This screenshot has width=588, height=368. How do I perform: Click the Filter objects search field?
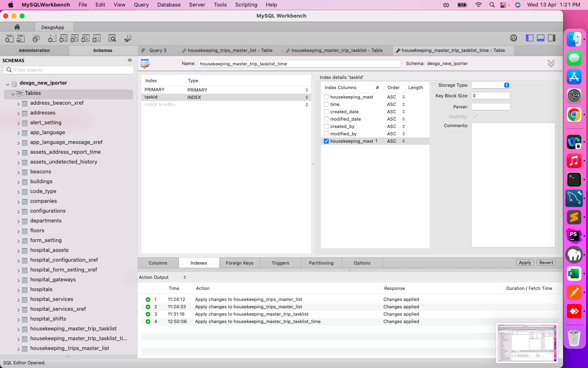(x=69, y=70)
